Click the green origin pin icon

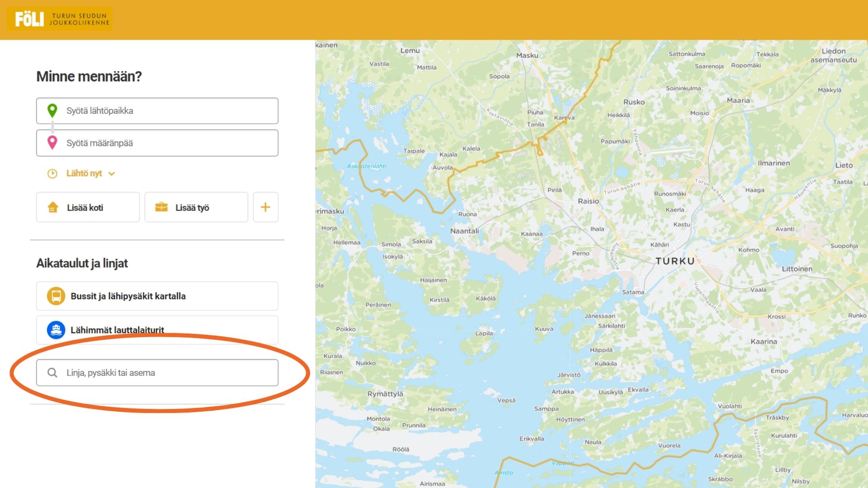(52, 110)
